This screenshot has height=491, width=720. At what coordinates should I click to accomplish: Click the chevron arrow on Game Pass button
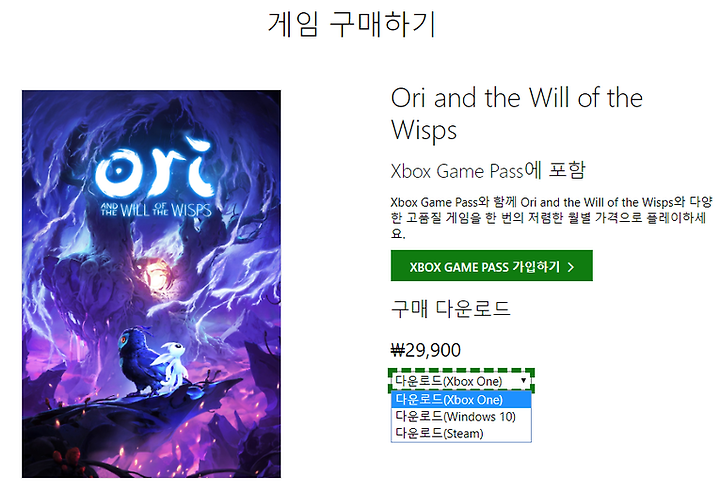pos(571,267)
